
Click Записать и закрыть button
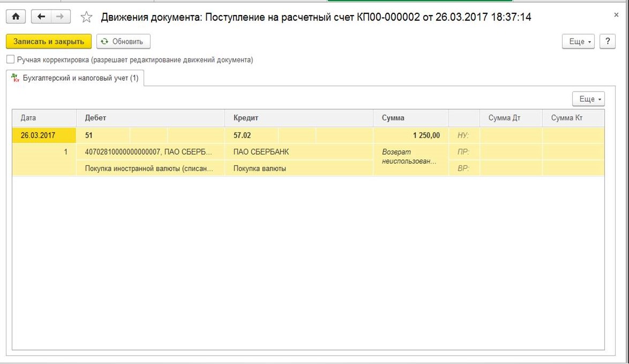point(49,42)
